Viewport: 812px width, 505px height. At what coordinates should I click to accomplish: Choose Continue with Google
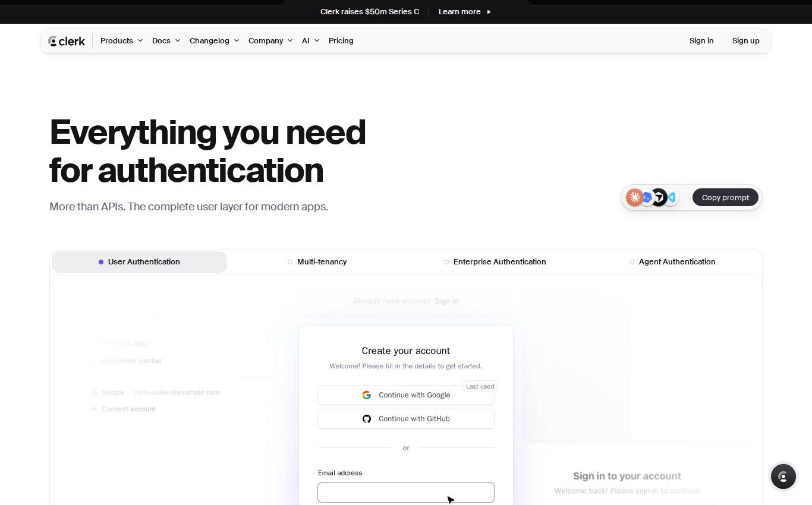click(406, 395)
